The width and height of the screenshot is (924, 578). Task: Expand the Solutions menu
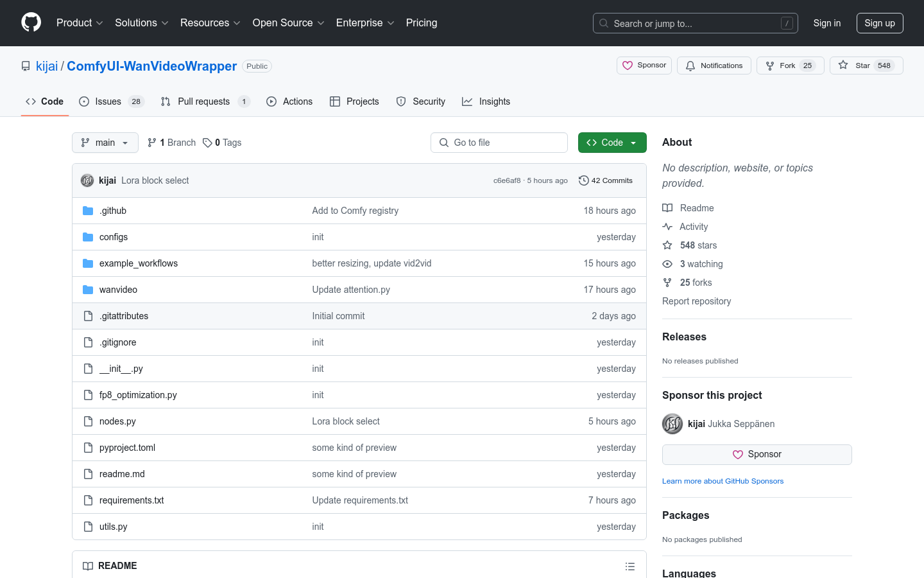coord(142,22)
